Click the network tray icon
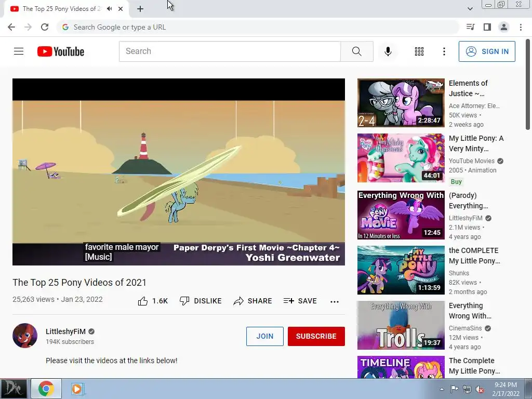The height and width of the screenshot is (399, 532). tap(467, 389)
